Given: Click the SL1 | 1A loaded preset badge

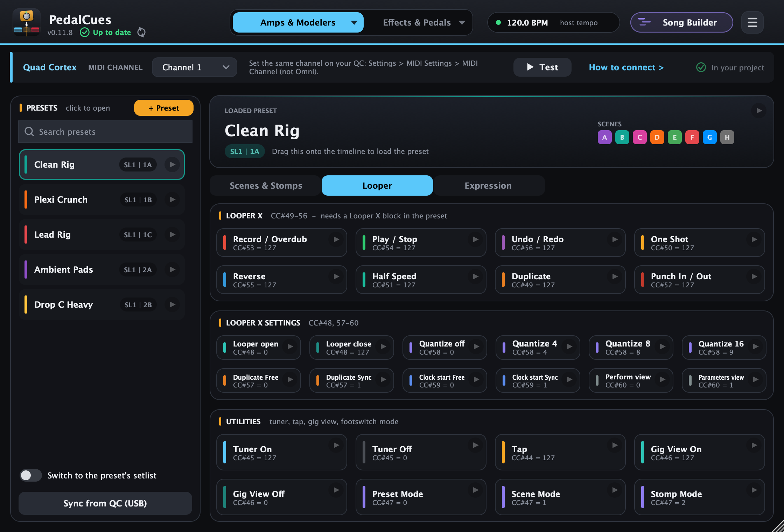Looking at the screenshot, I should (x=245, y=151).
